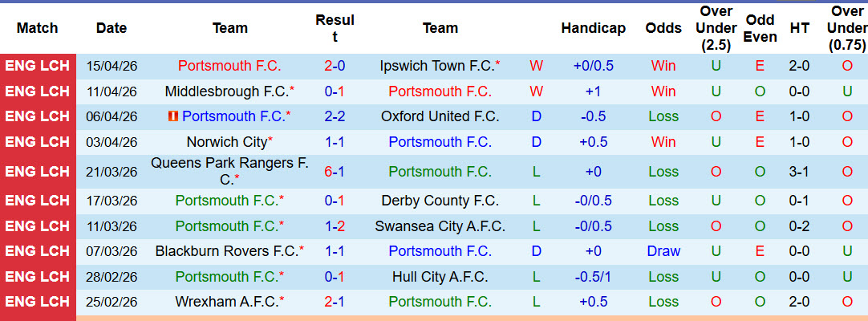Select the Wrexham A.F.C. team link
Image resolution: width=868 pixels, height=321 pixels.
pyautogui.click(x=226, y=303)
